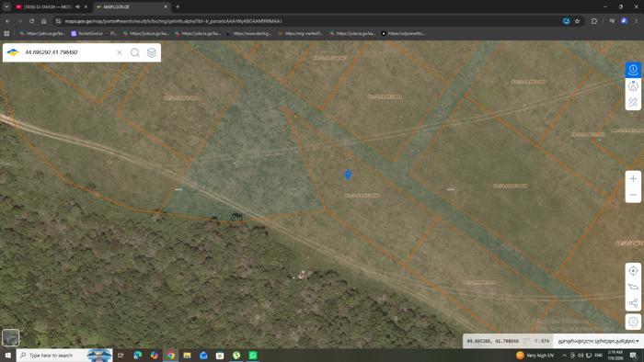Click the address bar URL

(173, 21)
